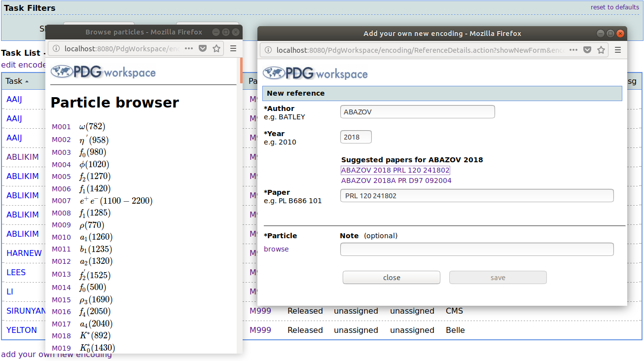Open HARNEW task in task list
The image size is (644, 361).
24,253
